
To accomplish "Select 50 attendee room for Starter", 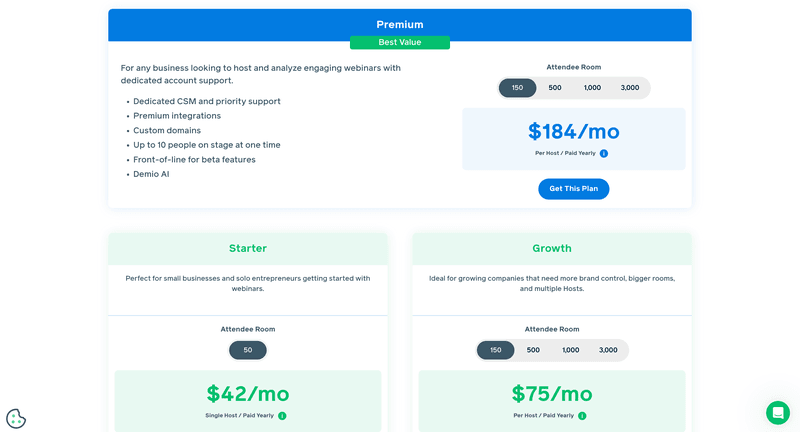I will 248,350.
